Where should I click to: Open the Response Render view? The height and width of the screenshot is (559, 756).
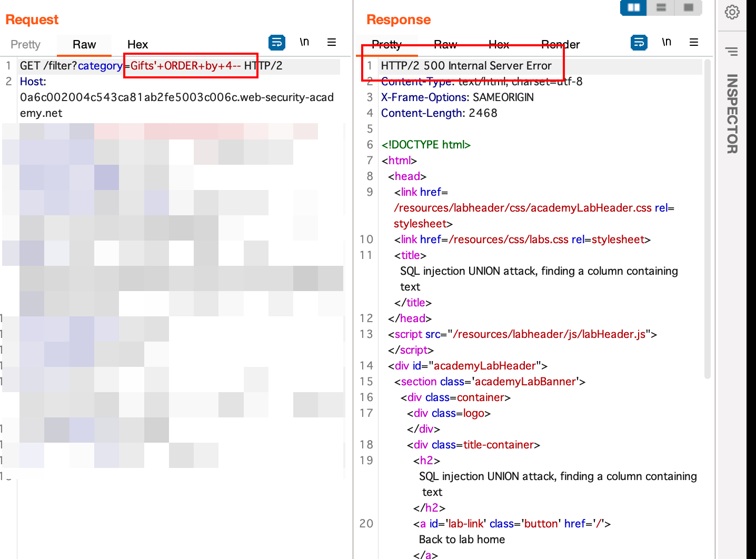tap(560, 44)
